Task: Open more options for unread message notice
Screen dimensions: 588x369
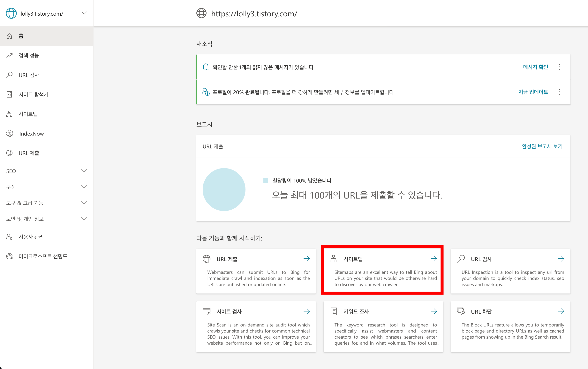Action: (560, 67)
